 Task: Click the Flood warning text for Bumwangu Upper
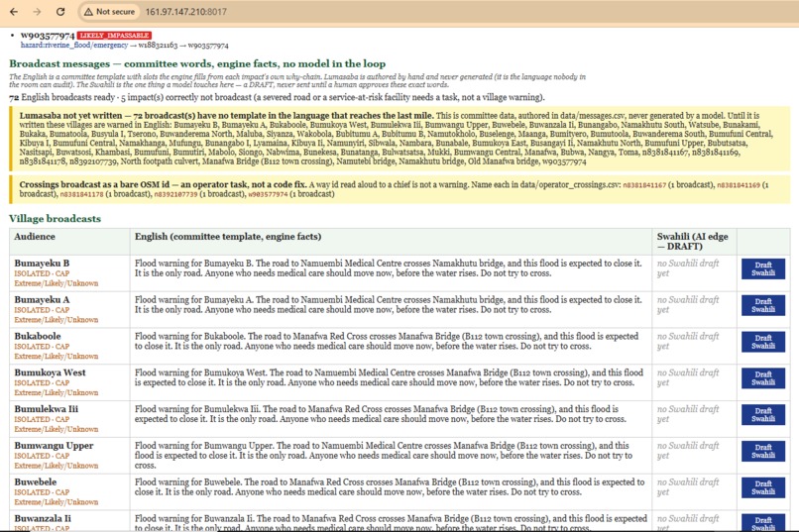[384, 455]
